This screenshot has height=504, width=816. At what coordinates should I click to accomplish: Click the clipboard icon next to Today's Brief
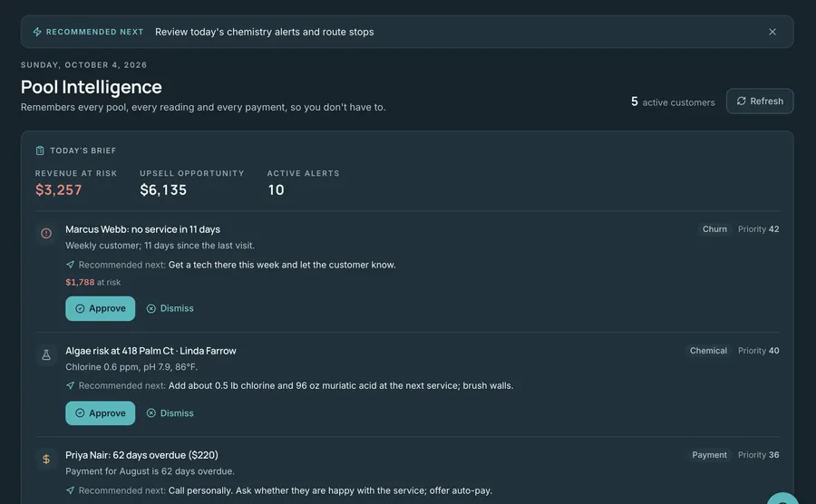coord(40,150)
